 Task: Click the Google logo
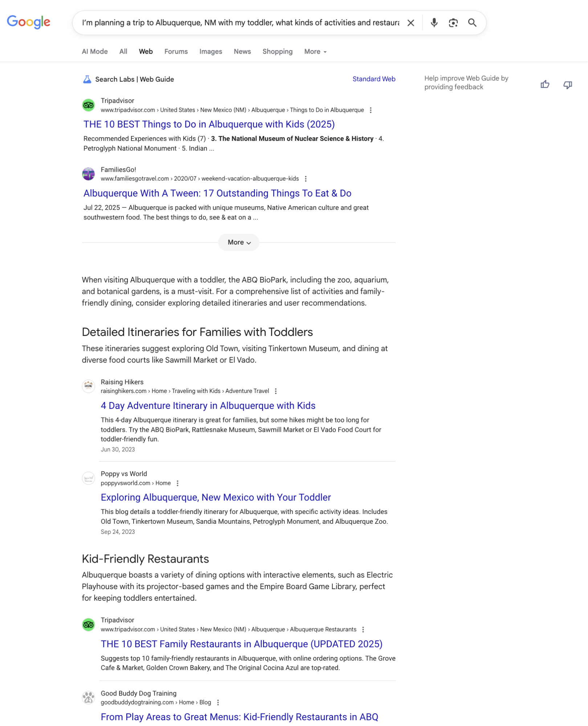click(29, 22)
